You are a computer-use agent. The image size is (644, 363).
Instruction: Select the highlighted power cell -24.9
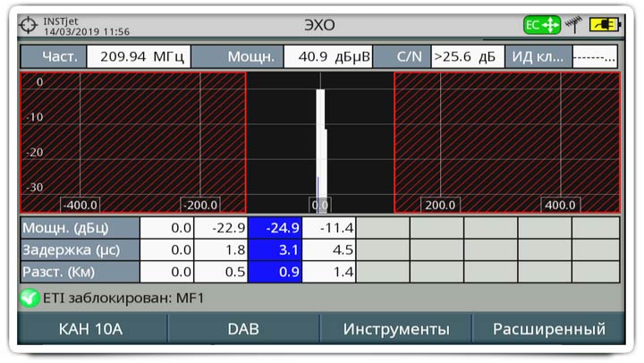tap(275, 228)
